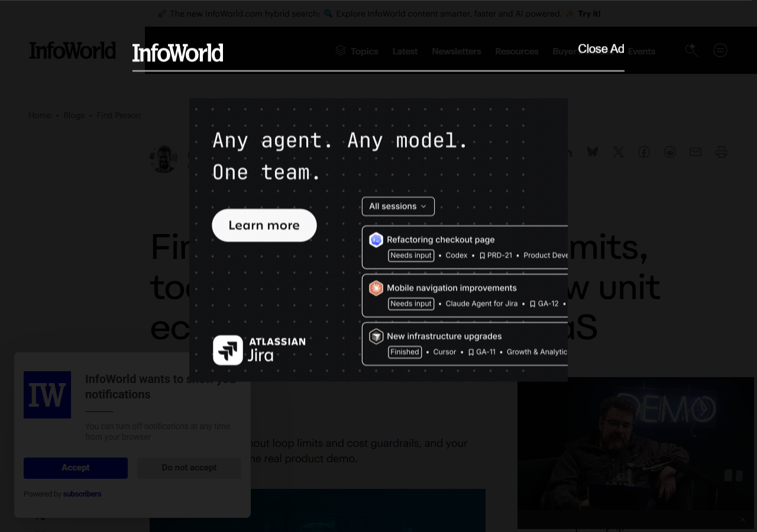Open the Events nav item
The image size is (757, 532).
point(642,51)
